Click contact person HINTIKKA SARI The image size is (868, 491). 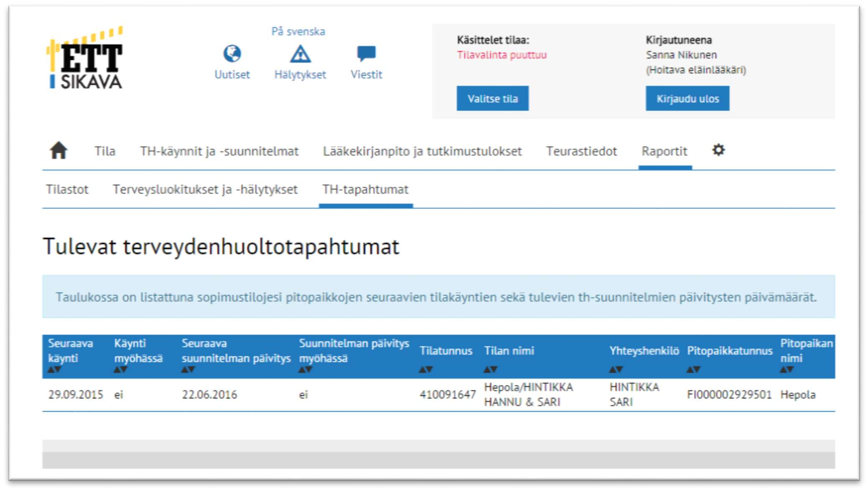[634, 394]
